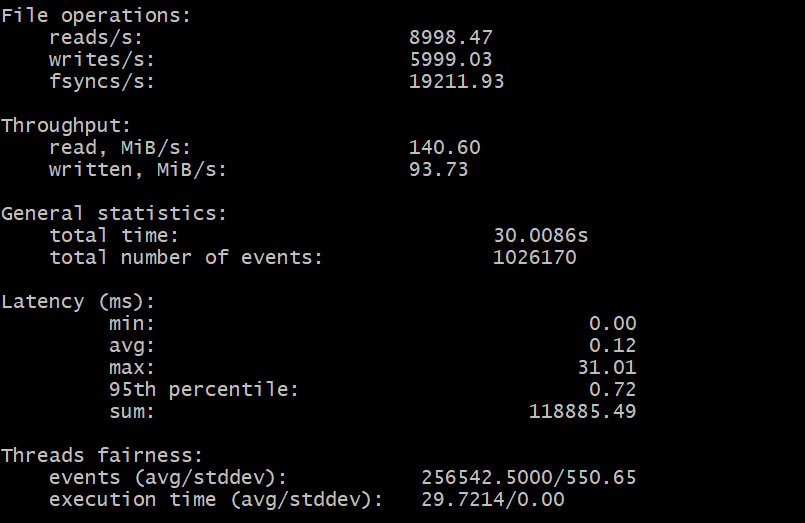Select written throughput value 93.73
This screenshot has width=805, height=523.
click(x=439, y=170)
